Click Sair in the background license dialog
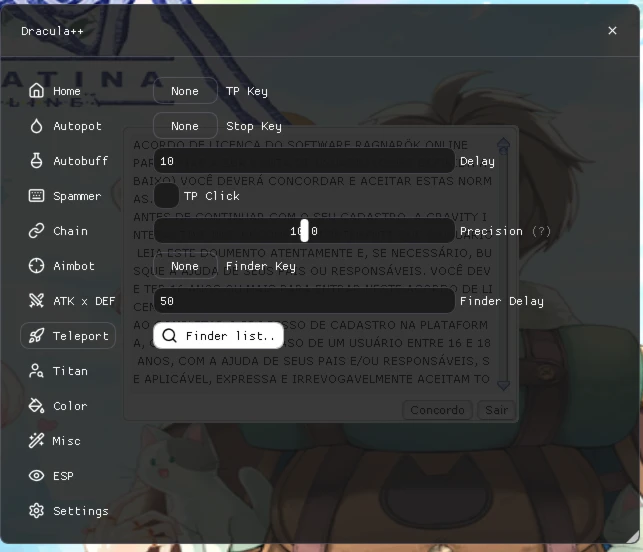The width and height of the screenshot is (643, 552). click(x=496, y=410)
